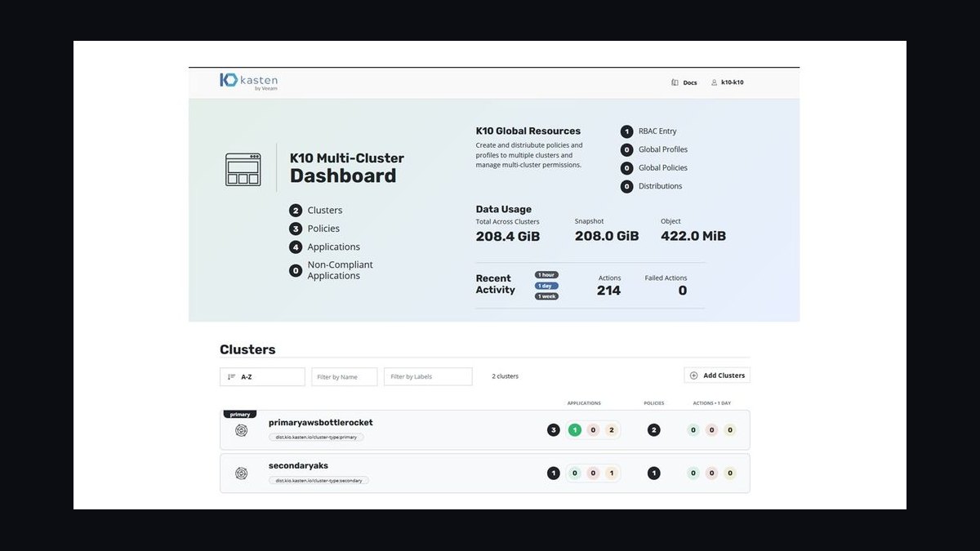Viewport: 980px width, 551px height.
Task: Open Clusters summary link
Action: 325,210
